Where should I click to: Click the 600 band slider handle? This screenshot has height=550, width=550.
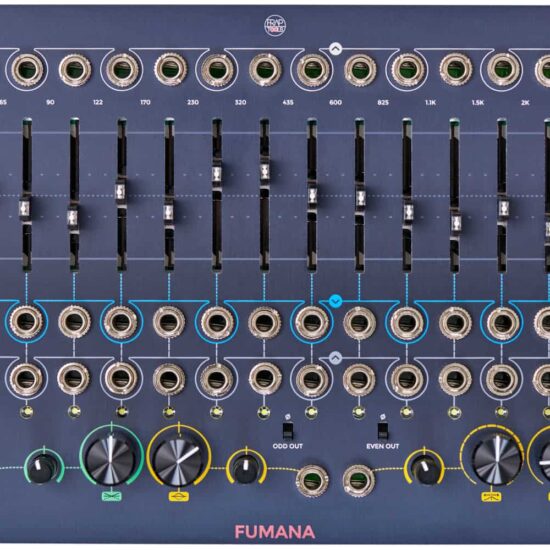click(361, 197)
